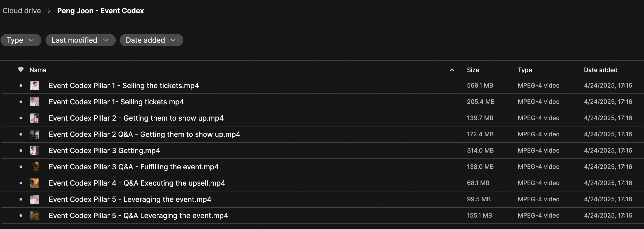Viewport: 644px width, 229px height.
Task: Open Event Codex Pillar 4 - Q&A Executing the upsell.mp4
Action: click(137, 183)
